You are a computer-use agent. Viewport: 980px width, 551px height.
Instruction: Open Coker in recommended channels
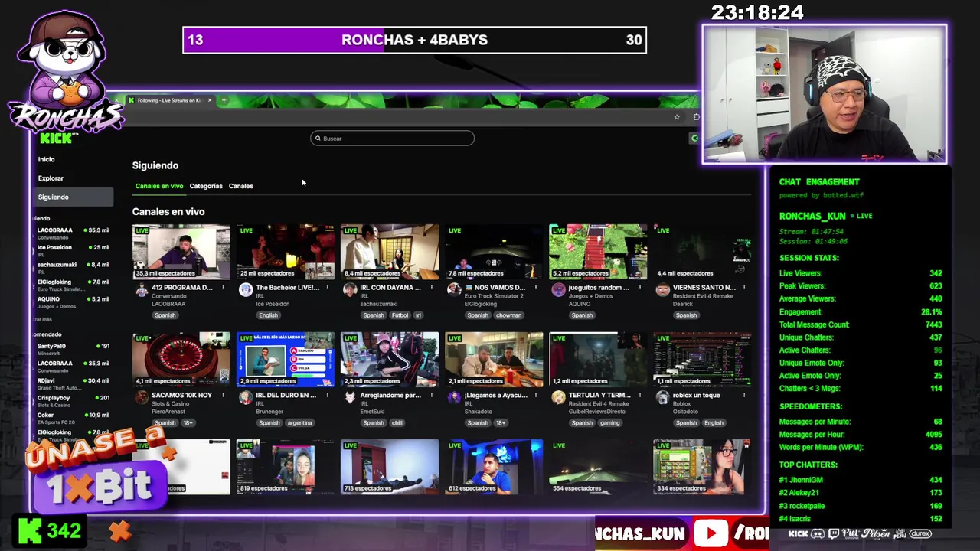tap(73, 418)
